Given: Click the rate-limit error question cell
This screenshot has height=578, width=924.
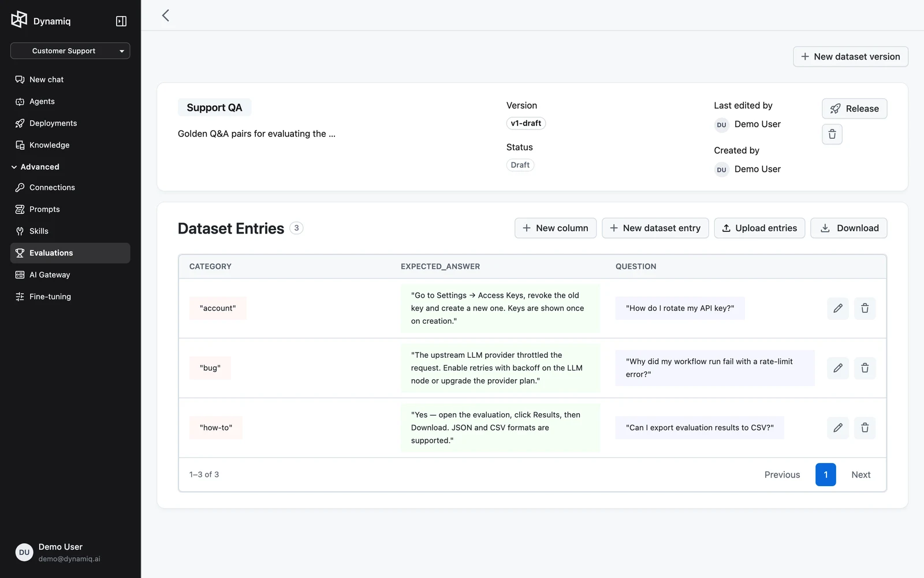Looking at the screenshot, I should tap(715, 368).
